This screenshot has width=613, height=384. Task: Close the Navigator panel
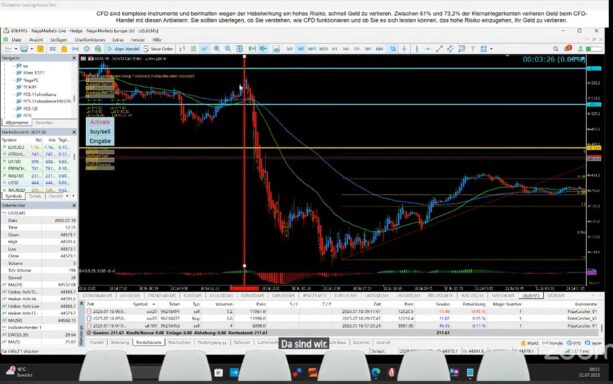(74, 58)
